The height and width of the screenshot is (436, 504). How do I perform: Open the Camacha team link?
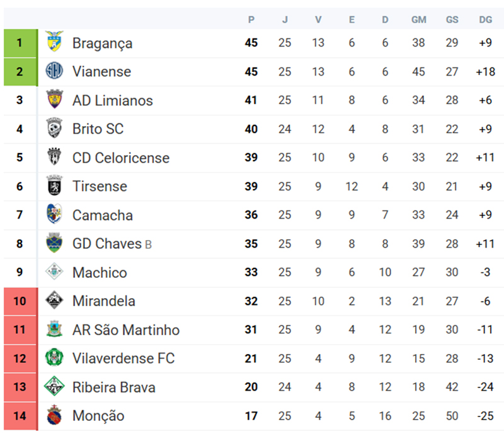click(x=102, y=215)
